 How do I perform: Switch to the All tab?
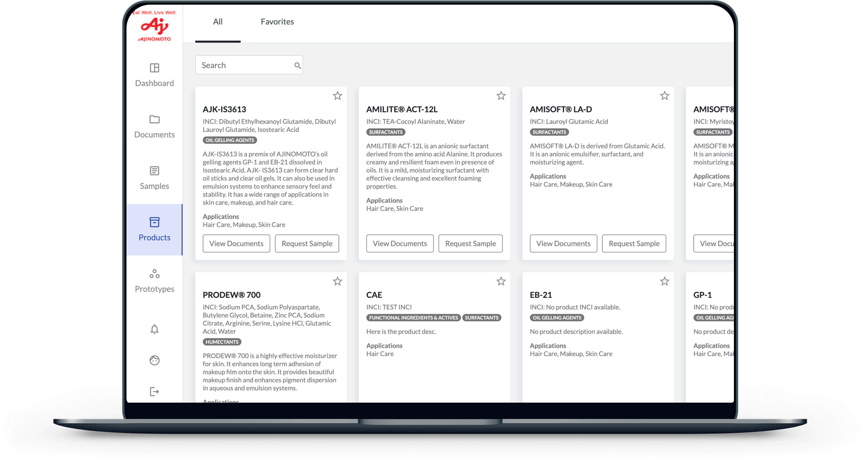[218, 22]
